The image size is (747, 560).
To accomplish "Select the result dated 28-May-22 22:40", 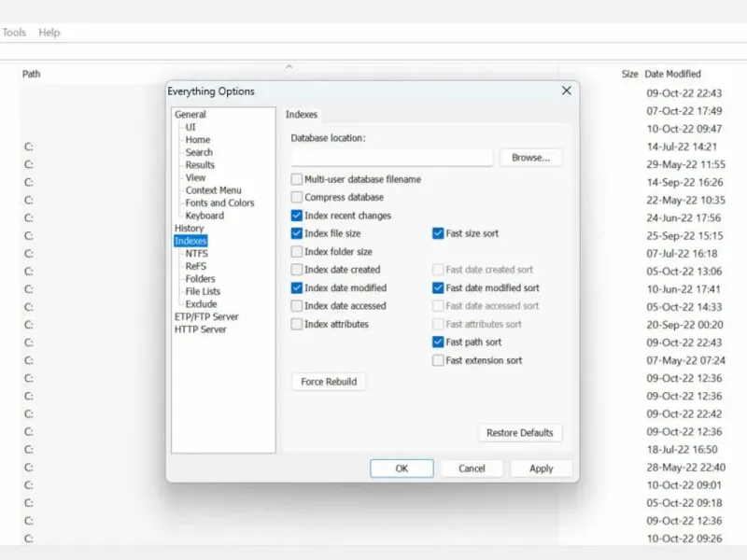I will click(x=685, y=468).
